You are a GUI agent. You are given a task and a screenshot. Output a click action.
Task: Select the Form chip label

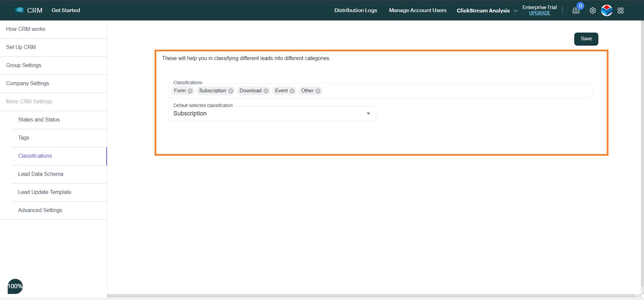pyautogui.click(x=180, y=91)
